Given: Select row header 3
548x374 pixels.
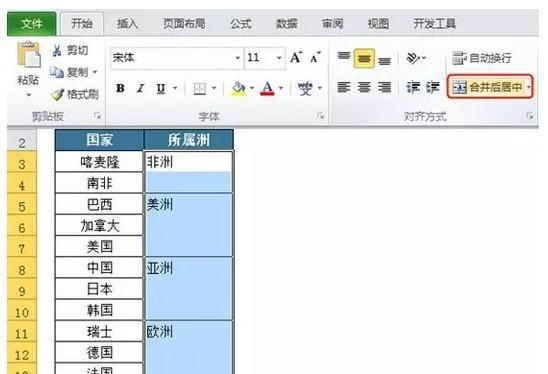Looking at the screenshot, I should click(x=22, y=162).
